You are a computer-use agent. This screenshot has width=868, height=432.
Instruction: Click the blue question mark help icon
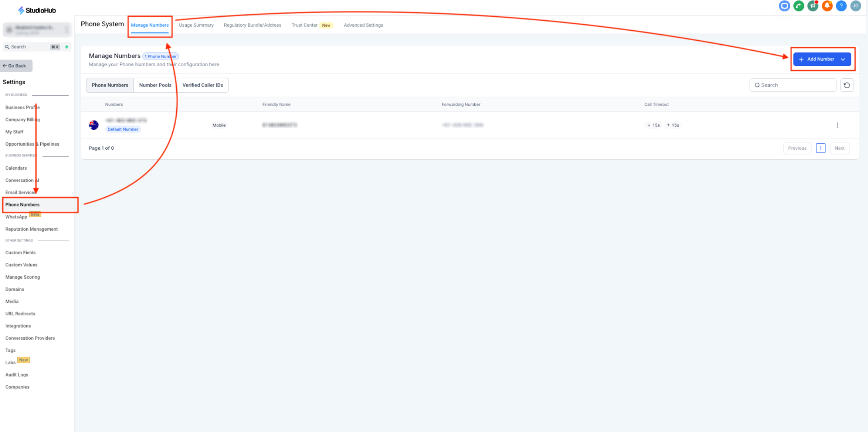click(x=841, y=6)
